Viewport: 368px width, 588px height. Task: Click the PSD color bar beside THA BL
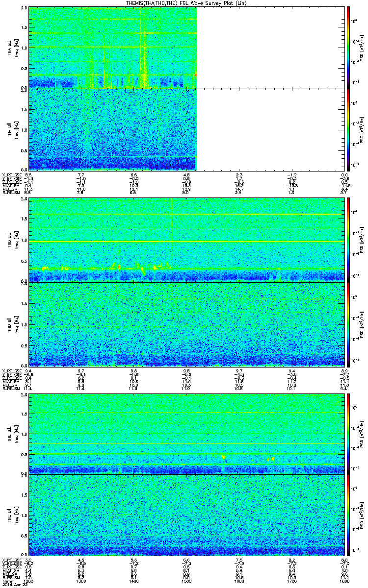click(x=349, y=48)
